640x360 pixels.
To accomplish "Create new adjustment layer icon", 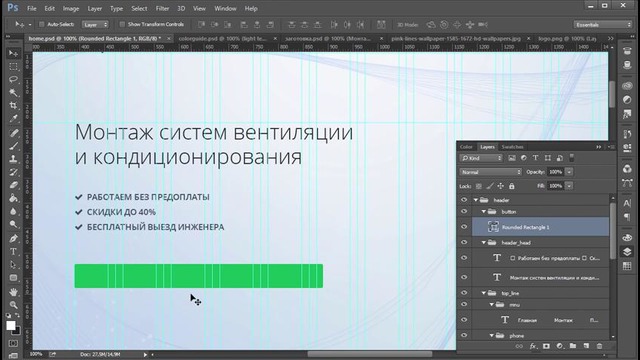I will click(560, 346).
